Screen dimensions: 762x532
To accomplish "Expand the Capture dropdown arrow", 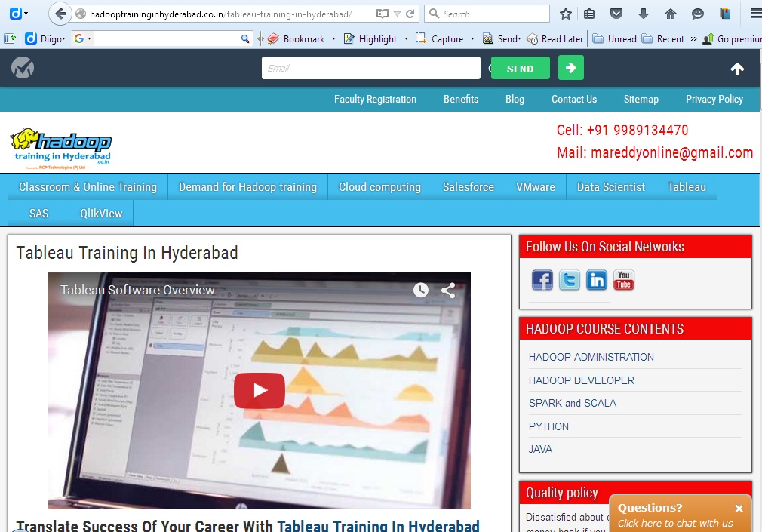I will (472, 39).
